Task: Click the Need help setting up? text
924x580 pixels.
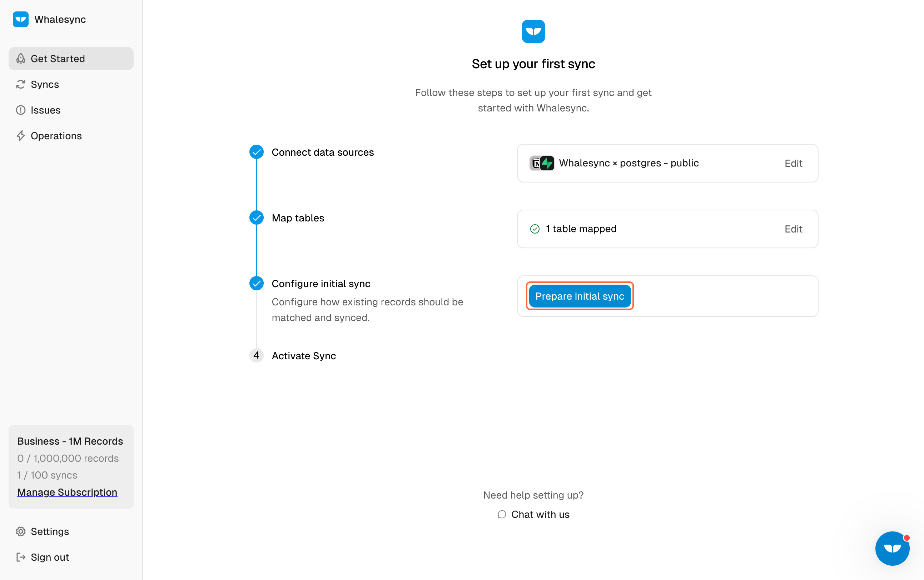Action: click(x=533, y=495)
